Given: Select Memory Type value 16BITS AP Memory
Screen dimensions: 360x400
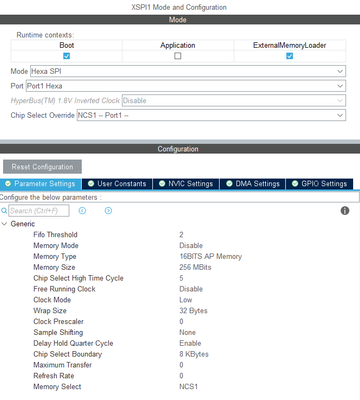Looking at the screenshot, I should [211, 256].
